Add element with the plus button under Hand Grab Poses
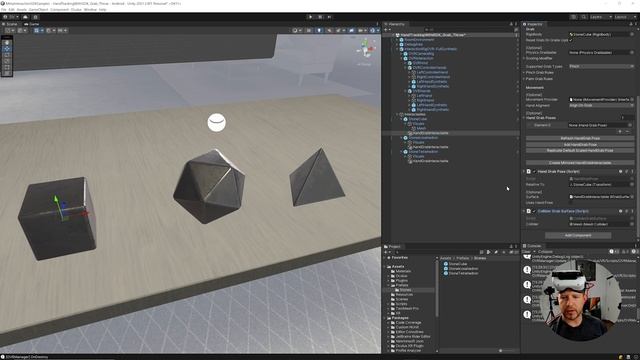 point(620,131)
